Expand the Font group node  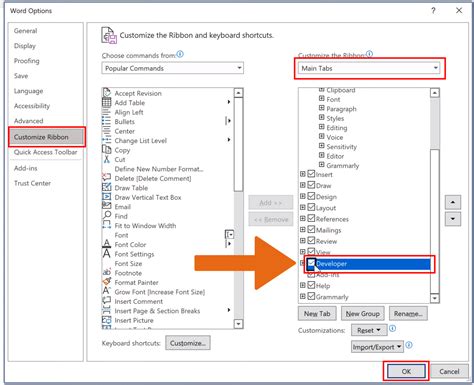[x=321, y=98]
